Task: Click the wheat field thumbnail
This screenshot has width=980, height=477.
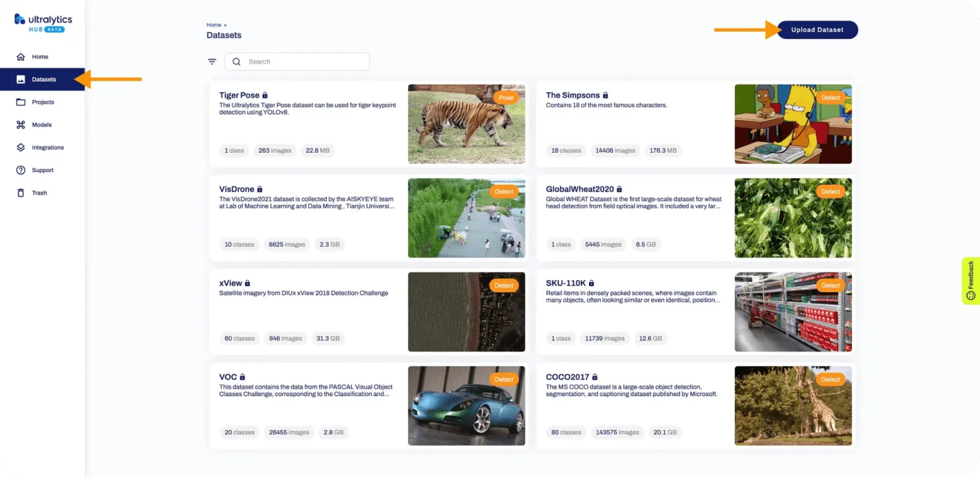Action: (x=793, y=218)
